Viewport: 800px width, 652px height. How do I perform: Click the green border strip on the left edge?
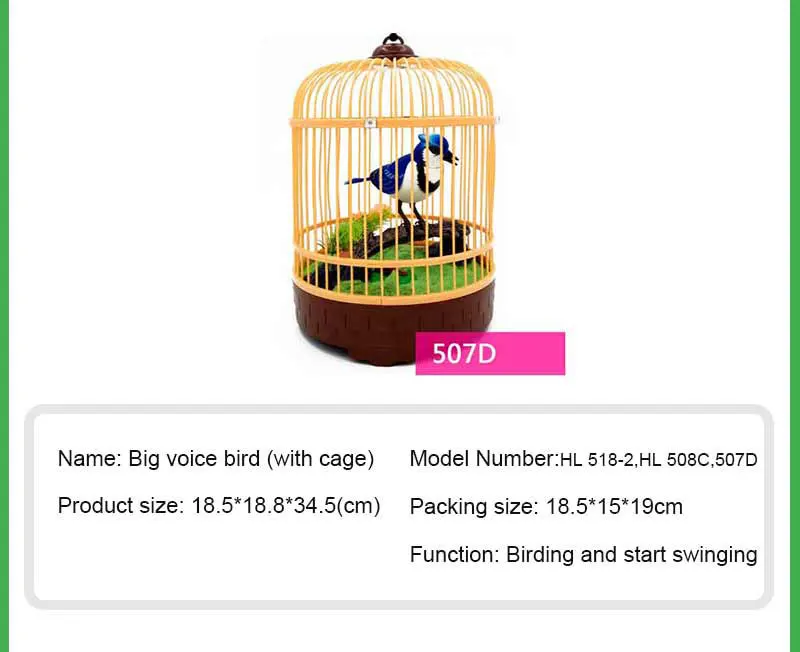5,326
